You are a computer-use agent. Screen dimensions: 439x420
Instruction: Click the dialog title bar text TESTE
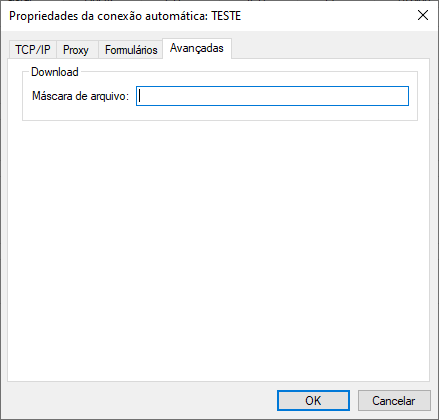pos(226,16)
